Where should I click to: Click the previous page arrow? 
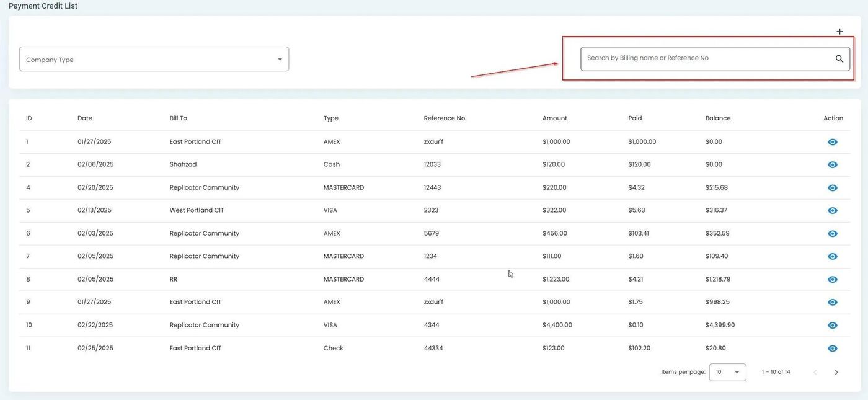(815, 372)
